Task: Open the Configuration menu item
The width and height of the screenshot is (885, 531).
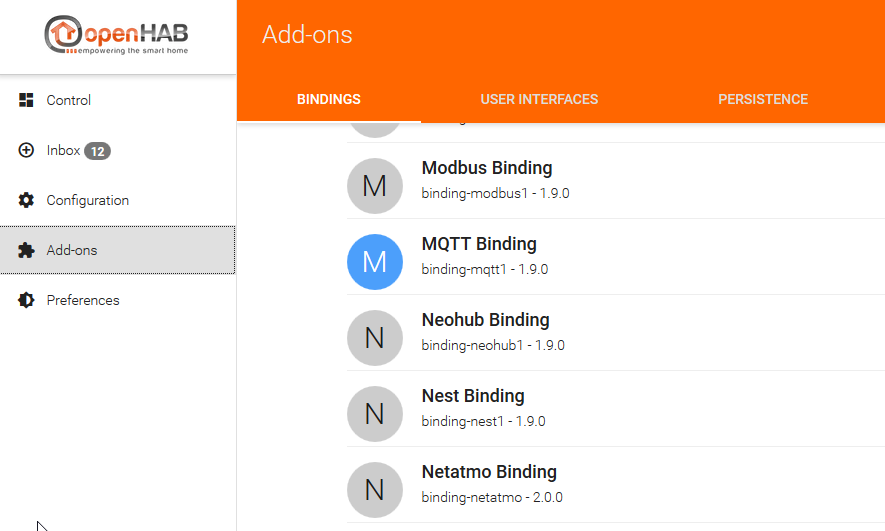Action: pyautogui.click(x=118, y=200)
